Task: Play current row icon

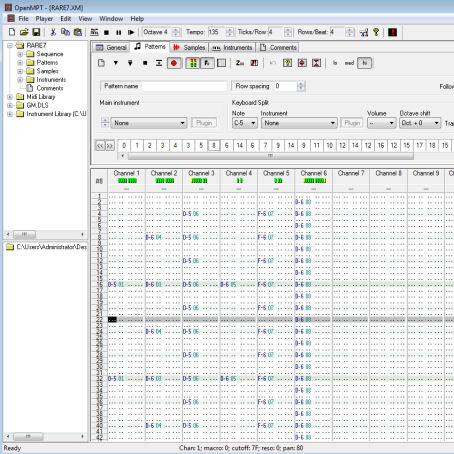Action: pyautogui.click(x=159, y=63)
